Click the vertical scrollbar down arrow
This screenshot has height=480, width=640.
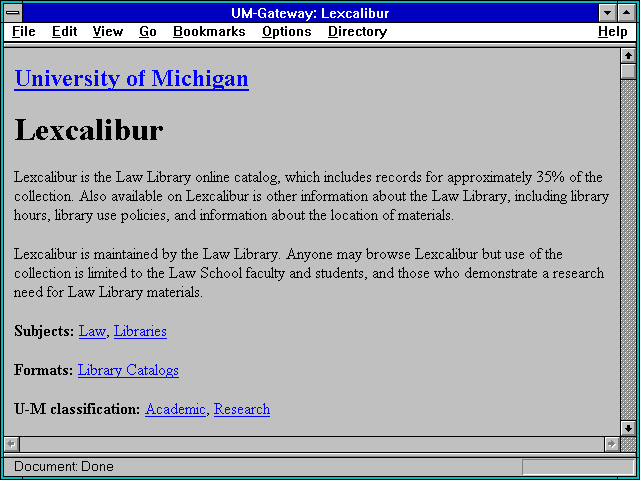tap(628, 428)
